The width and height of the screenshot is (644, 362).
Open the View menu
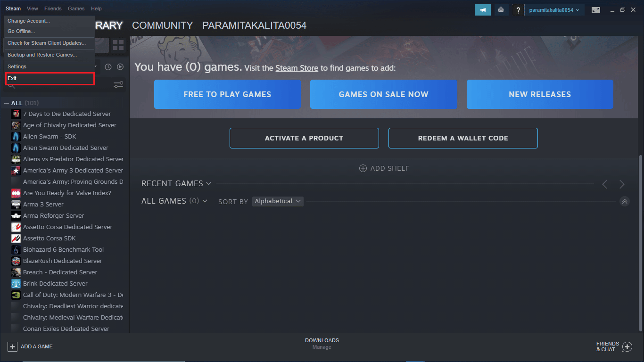pos(32,8)
